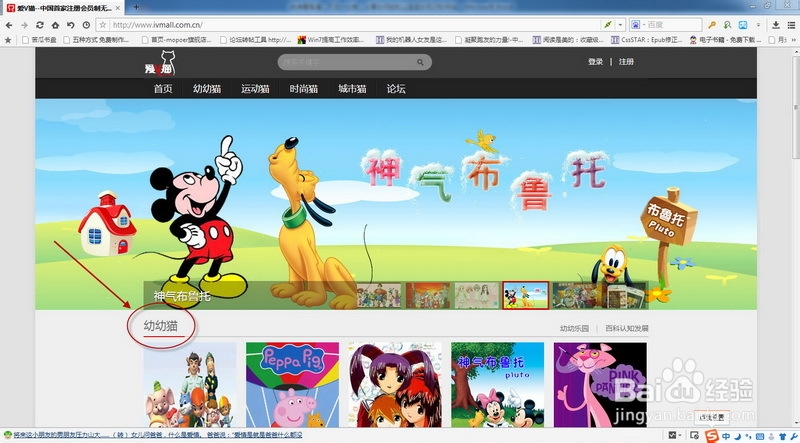The width and height of the screenshot is (800, 443).
Task: Open the Sogou soft keyboard icon
Action: 760,436
